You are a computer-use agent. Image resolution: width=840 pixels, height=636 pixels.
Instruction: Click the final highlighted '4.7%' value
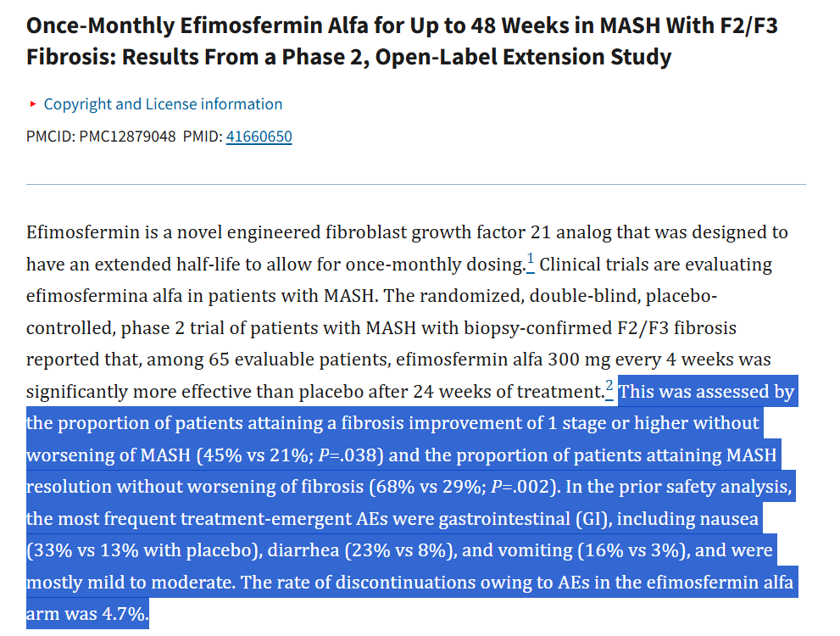pyautogui.click(x=125, y=614)
